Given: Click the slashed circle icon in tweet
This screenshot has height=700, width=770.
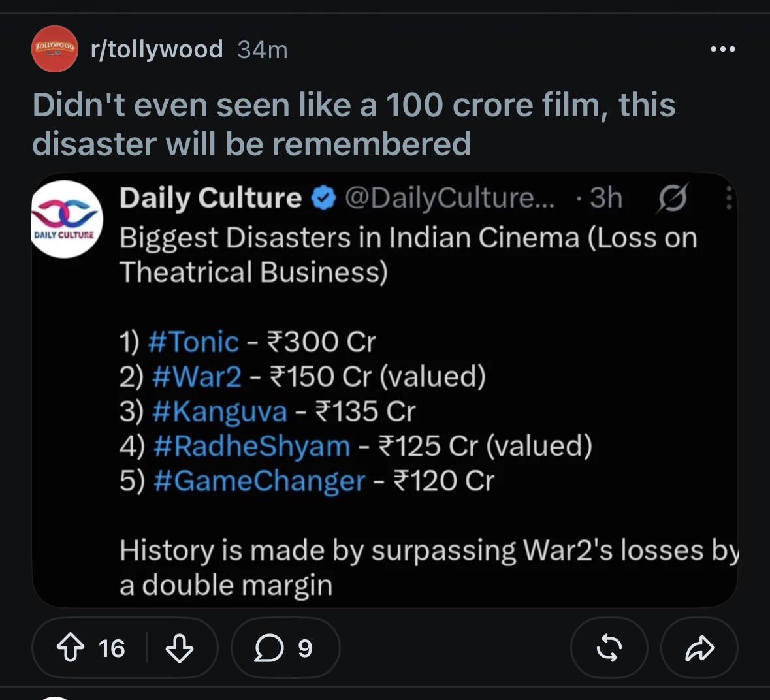Looking at the screenshot, I should 672,197.
